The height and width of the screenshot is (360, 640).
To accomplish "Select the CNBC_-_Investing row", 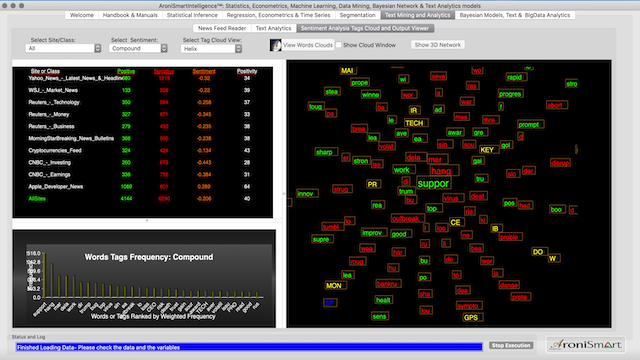I will pos(143,162).
